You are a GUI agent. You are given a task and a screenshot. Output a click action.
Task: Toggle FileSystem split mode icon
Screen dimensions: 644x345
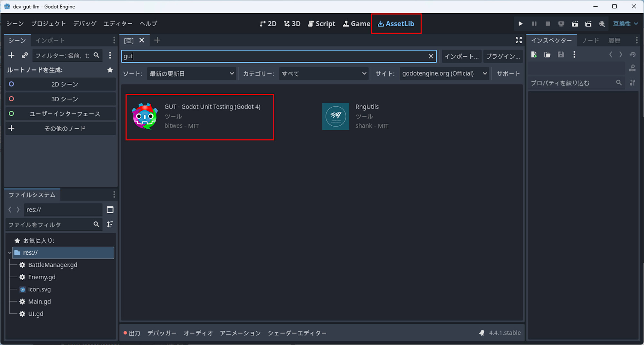click(x=110, y=210)
